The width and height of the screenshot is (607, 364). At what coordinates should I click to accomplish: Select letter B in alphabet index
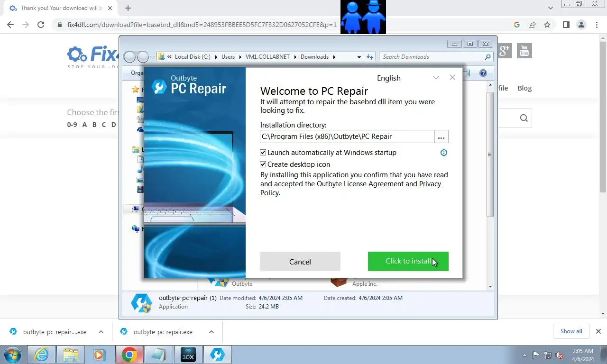[94, 125]
